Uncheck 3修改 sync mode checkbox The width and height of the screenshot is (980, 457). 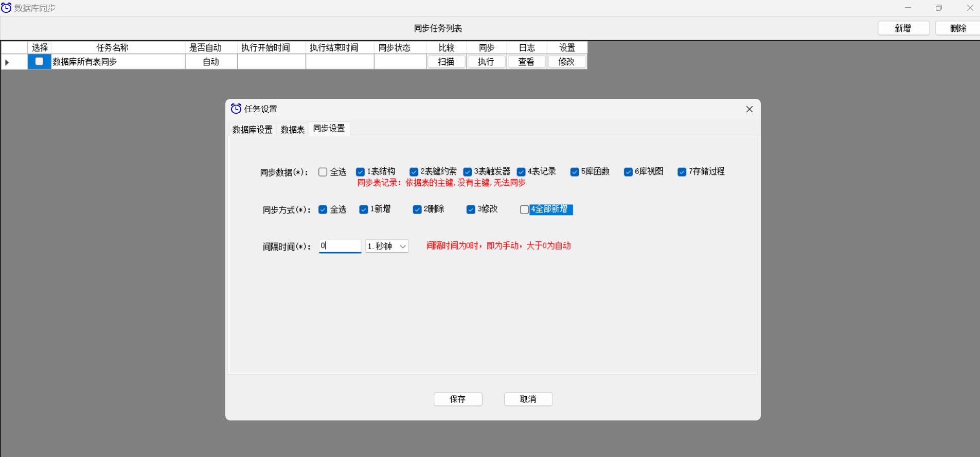(471, 209)
